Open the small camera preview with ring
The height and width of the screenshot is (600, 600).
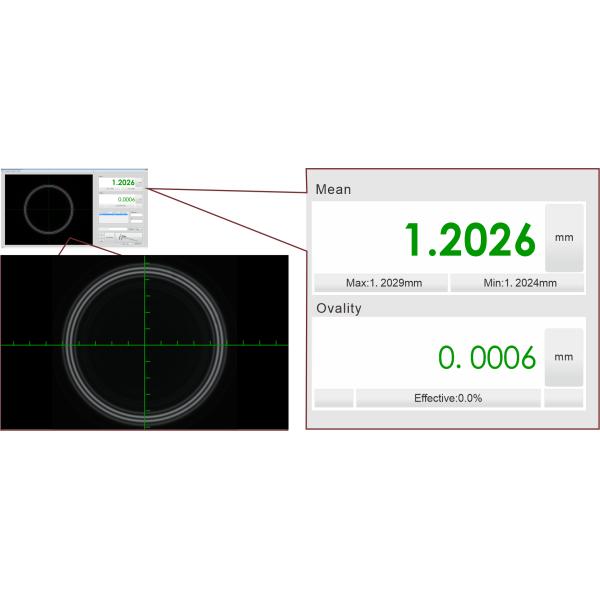click(48, 210)
